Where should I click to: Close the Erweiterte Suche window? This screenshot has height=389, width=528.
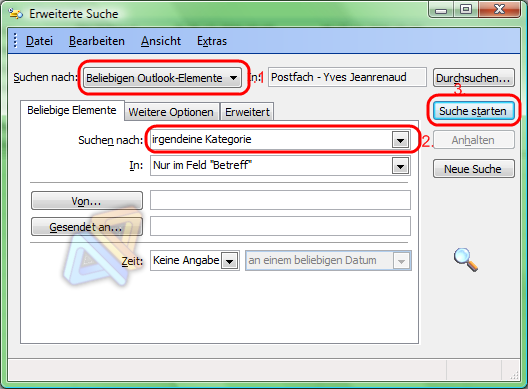coord(500,9)
